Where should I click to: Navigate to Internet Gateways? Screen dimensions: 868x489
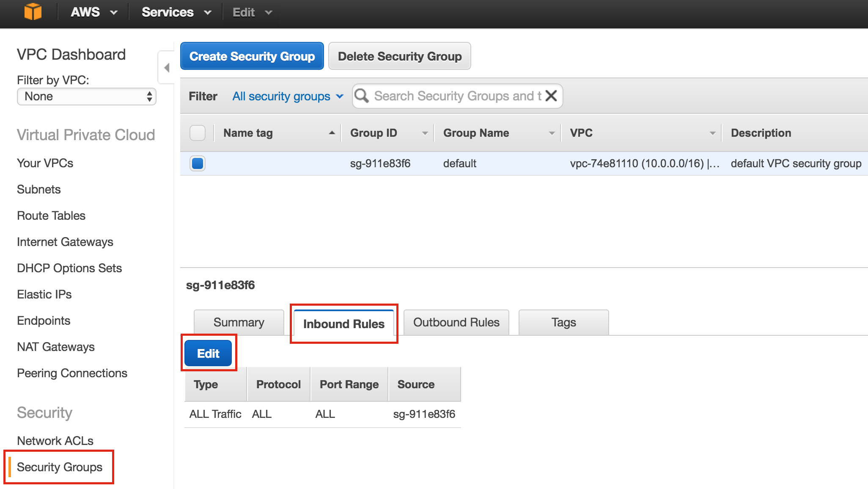[65, 242]
